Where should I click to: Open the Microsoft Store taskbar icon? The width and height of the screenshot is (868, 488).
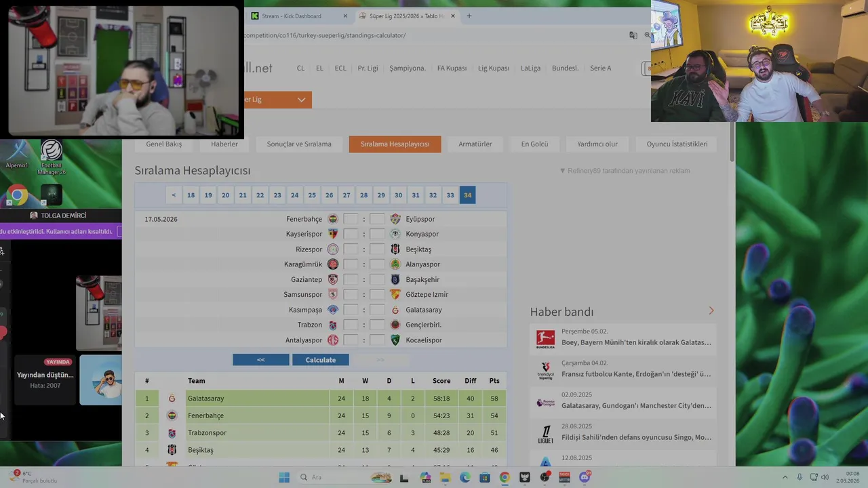coord(485,477)
